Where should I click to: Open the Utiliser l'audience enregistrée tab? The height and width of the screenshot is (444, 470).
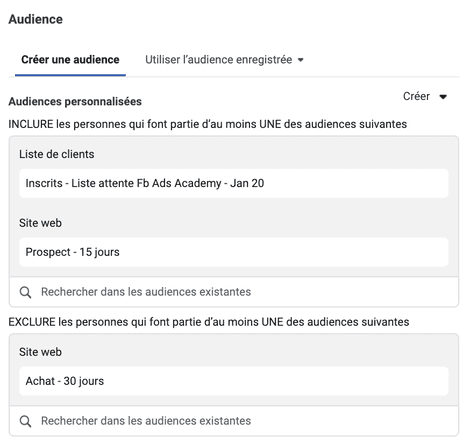click(x=224, y=60)
